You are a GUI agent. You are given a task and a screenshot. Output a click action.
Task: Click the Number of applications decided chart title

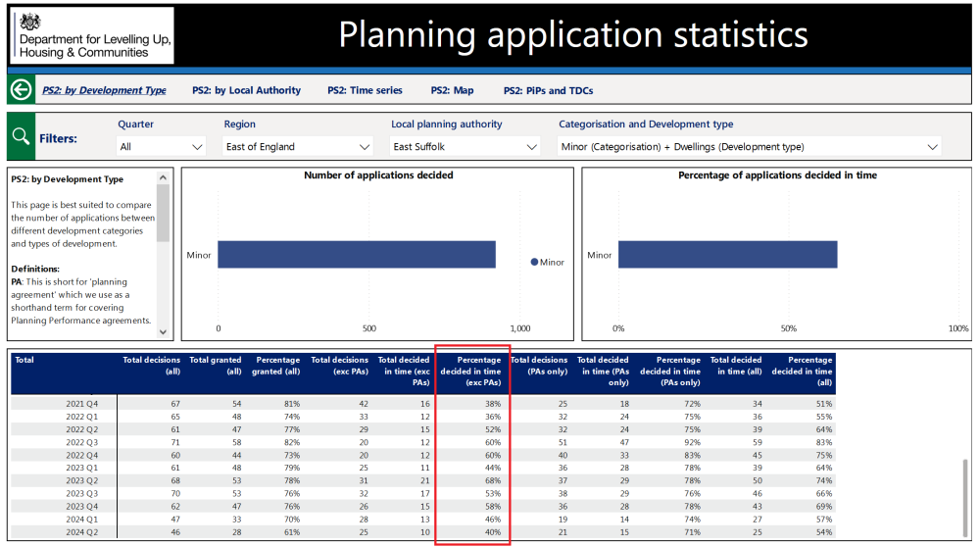point(378,175)
